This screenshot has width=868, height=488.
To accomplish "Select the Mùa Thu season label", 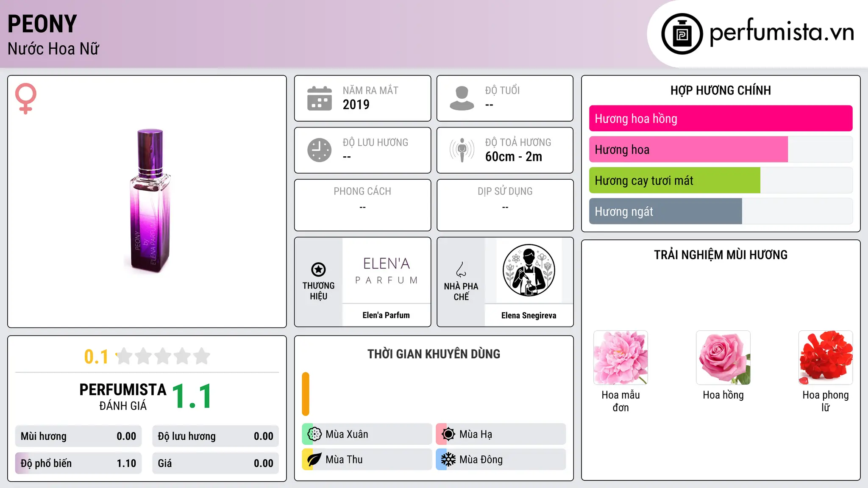I will coord(344,460).
